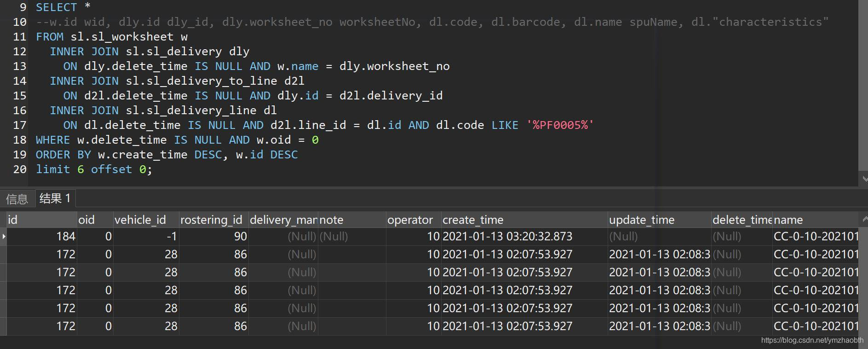Click editor line number 9
Screen dimensions: 868x349
pyautogui.click(x=23, y=7)
